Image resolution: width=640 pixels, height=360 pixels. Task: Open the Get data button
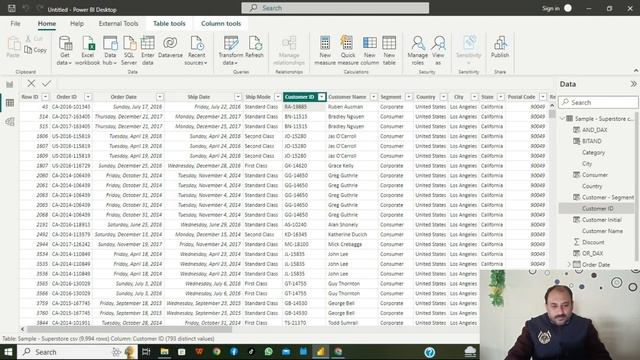(x=65, y=50)
